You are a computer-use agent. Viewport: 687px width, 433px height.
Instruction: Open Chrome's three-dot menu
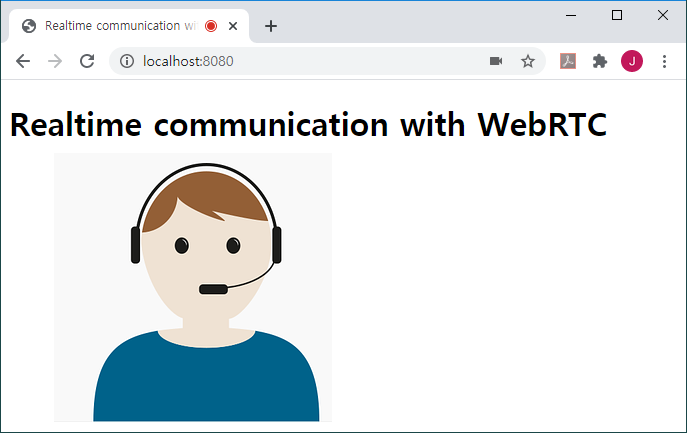point(664,61)
